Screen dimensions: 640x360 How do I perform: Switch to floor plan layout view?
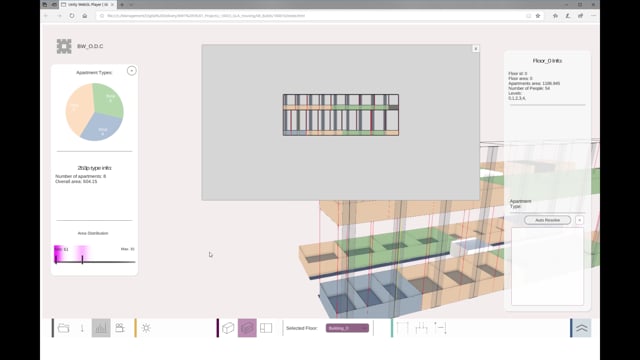(266, 328)
